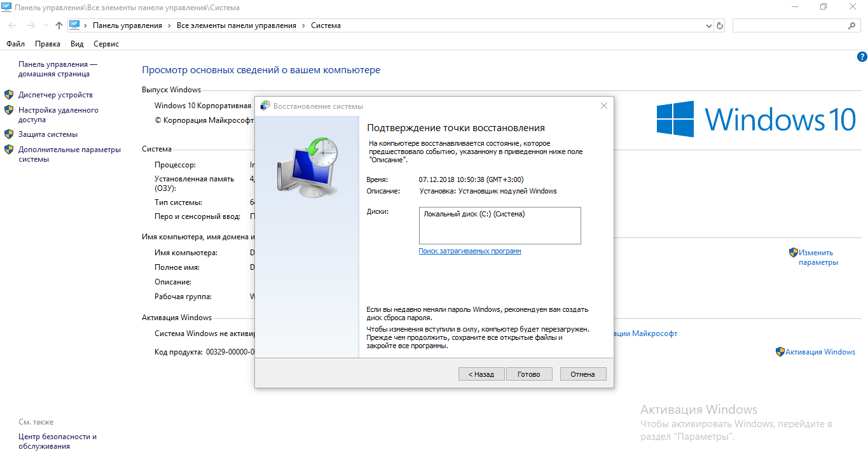Click the shield icon beside Дополнительные параметры системы
This screenshot has width=868, height=457.
tap(9, 150)
